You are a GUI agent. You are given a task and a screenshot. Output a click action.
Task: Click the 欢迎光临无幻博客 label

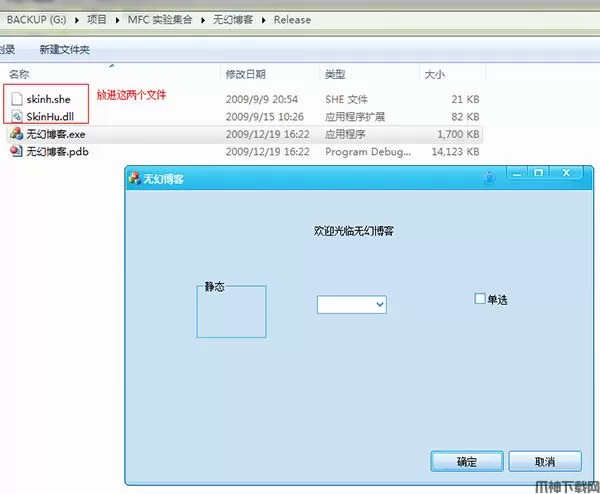(x=354, y=231)
